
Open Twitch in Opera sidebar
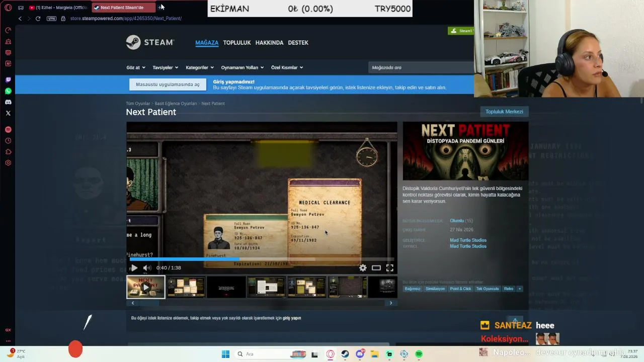(8, 80)
